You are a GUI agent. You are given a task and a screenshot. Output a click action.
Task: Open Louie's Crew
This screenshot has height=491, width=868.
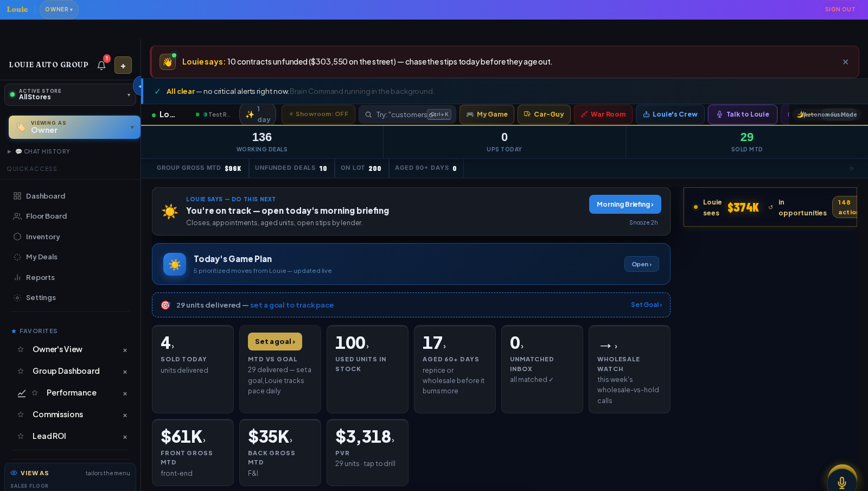pyautogui.click(x=670, y=114)
